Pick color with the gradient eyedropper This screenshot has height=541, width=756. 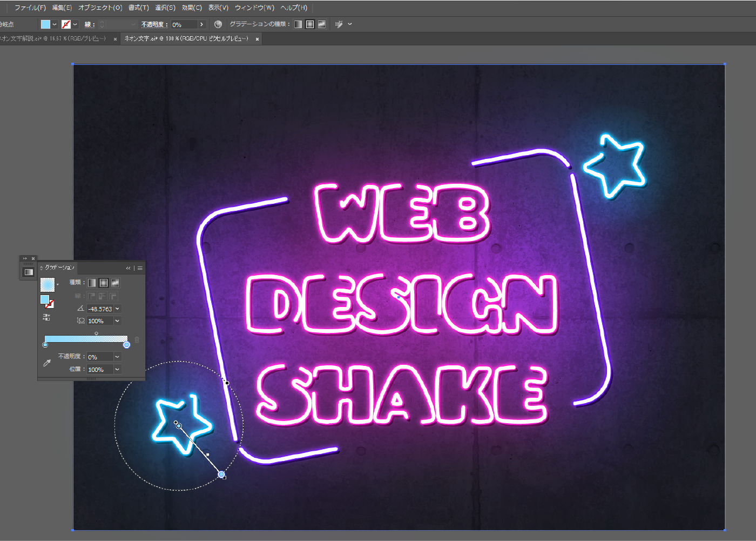point(47,363)
